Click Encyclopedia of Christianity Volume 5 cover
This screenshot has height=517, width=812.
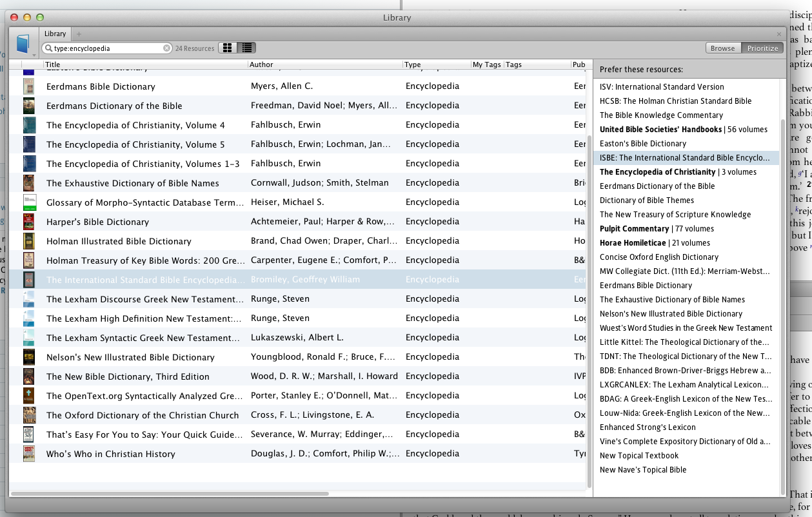pos(29,144)
